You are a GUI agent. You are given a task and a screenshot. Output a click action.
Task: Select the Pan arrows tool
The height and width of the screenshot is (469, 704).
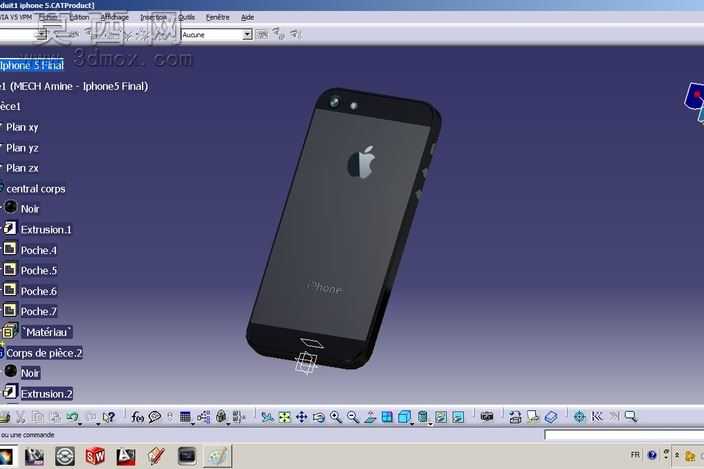(x=301, y=417)
